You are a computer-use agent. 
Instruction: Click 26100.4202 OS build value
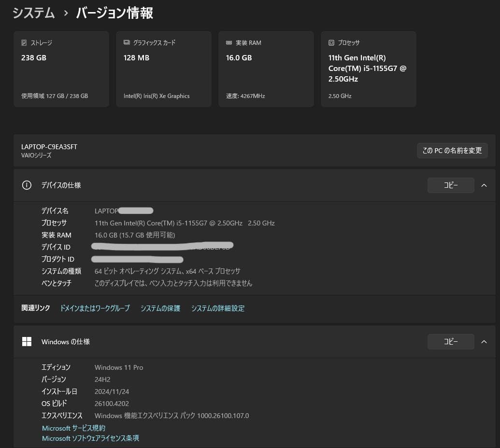point(112,404)
